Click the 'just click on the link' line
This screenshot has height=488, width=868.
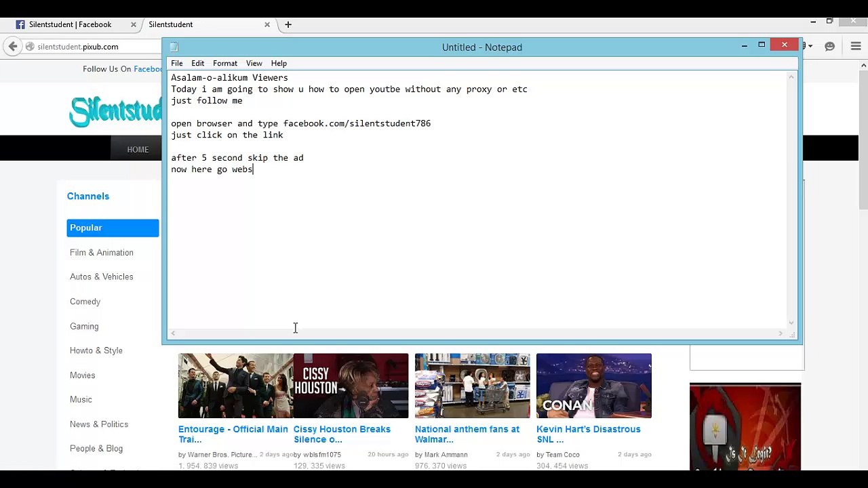pos(227,135)
